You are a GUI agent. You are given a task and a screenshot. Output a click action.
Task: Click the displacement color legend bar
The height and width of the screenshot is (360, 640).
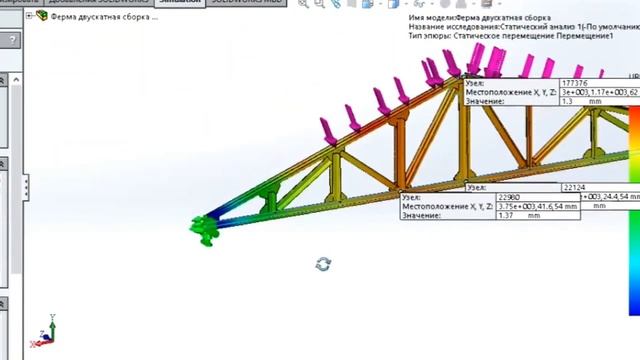pyautogui.click(x=634, y=210)
